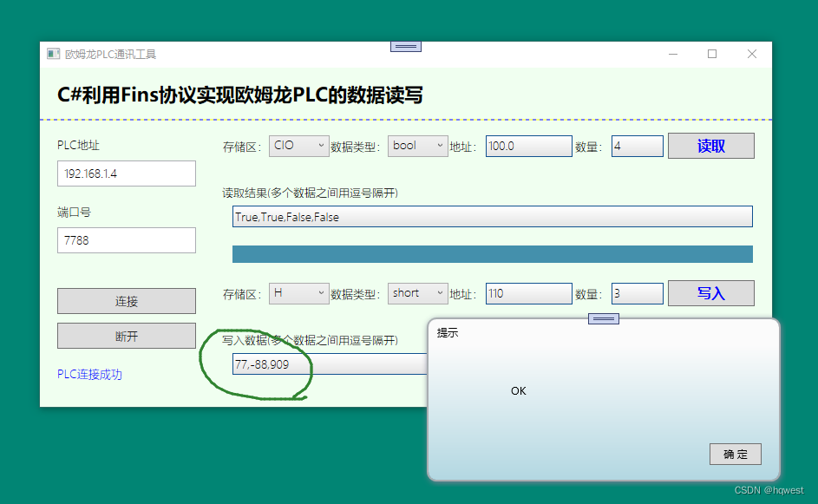Image resolution: width=818 pixels, height=504 pixels.
Task: Open the write data type short dropdown
Action: tap(418, 293)
